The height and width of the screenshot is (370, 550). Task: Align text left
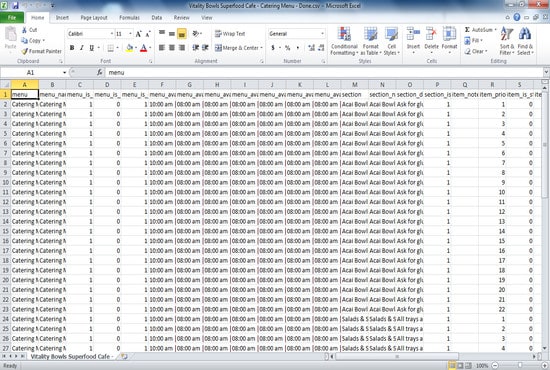(162, 48)
